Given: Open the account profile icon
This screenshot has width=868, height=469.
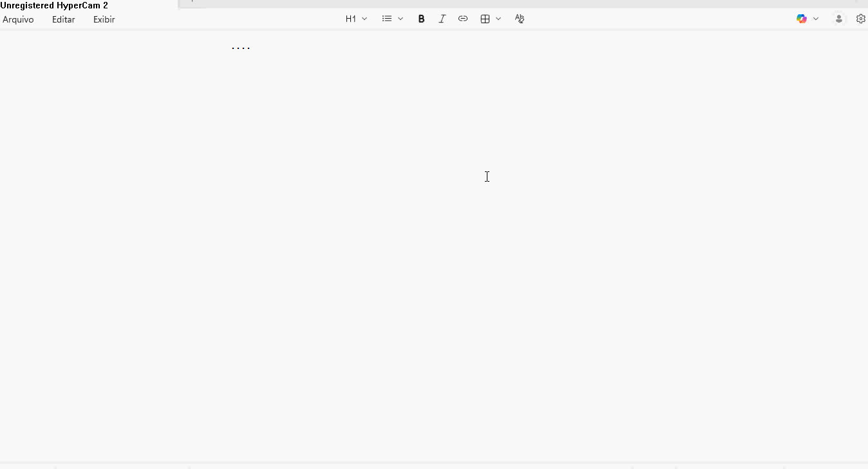Looking at the screenshot, I should [838, 19].
